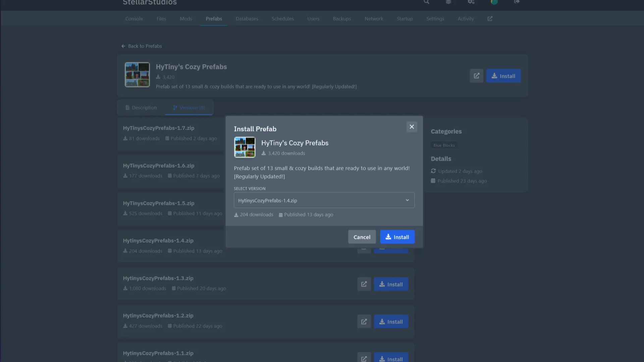Open external link for HytinysCozyPrefabs-1.2.zip
The image size is (644, 362).
click(x=364, y=322)
